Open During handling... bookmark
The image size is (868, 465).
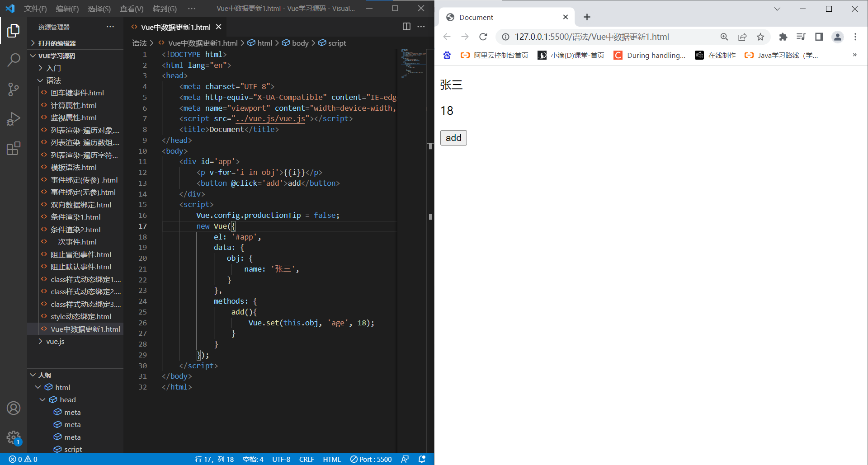point(650,55)
